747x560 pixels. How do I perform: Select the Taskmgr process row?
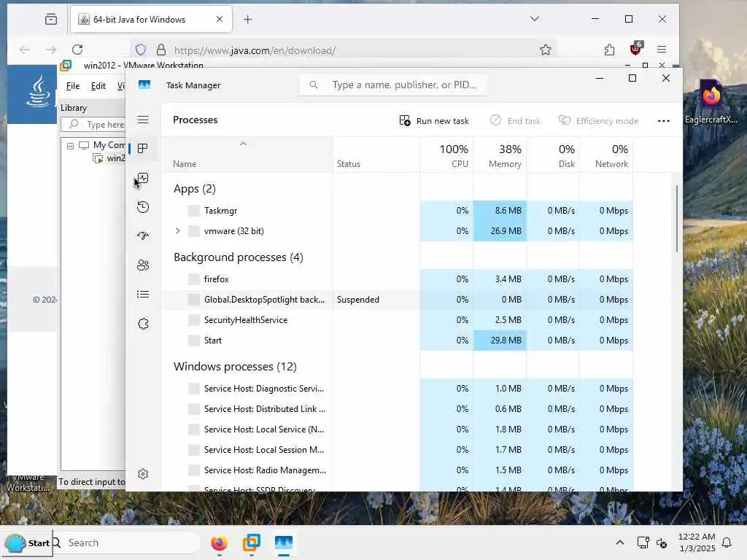tap(398, 211)
